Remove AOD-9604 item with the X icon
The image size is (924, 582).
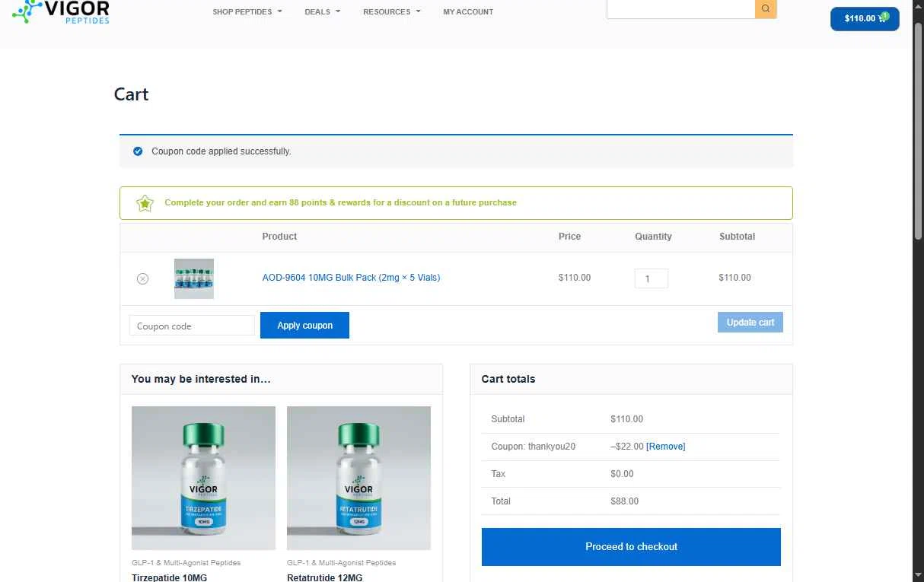[x=142, y=278]
